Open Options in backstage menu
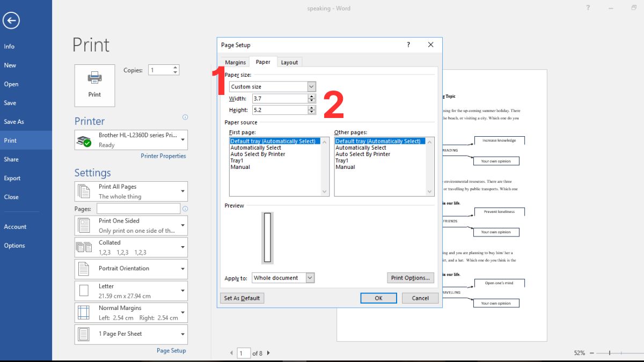The image size is (644, 362). (26, 246)
